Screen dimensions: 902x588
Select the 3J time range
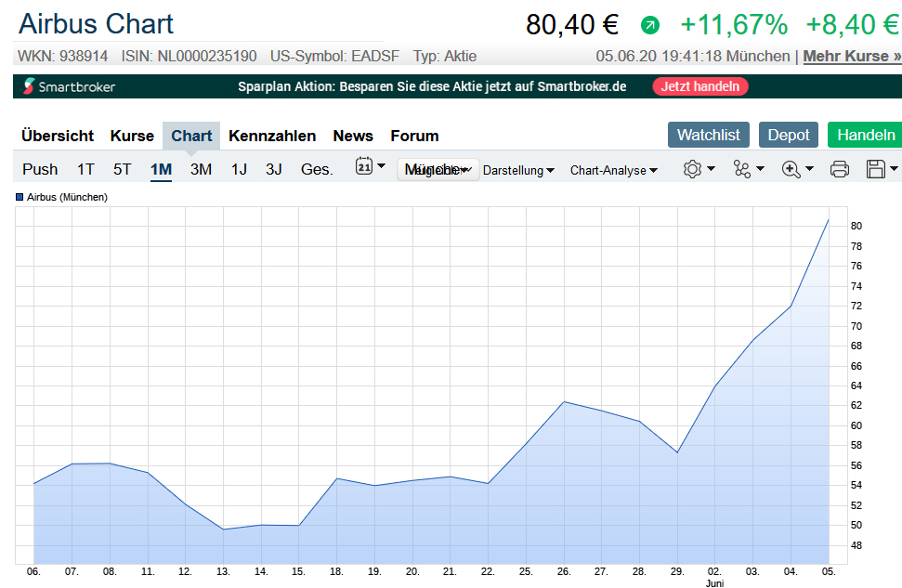coord(274,169)
